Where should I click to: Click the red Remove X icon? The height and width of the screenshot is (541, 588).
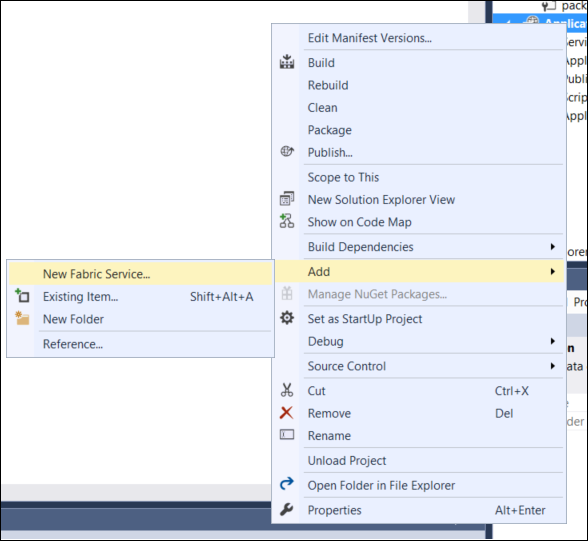point(286,413)
